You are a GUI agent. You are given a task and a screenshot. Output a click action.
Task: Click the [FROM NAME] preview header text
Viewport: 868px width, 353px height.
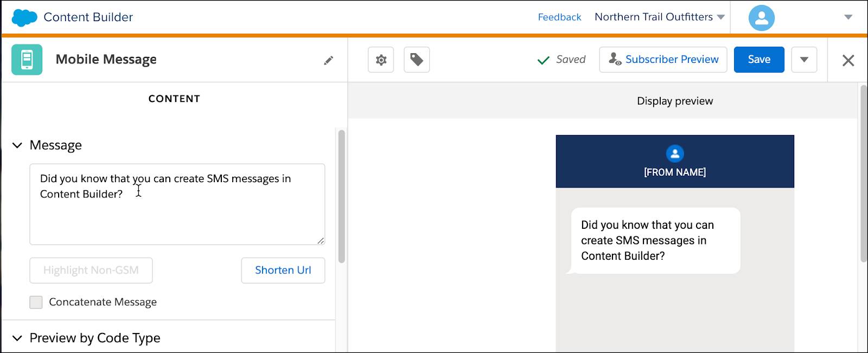pos(675,172)
